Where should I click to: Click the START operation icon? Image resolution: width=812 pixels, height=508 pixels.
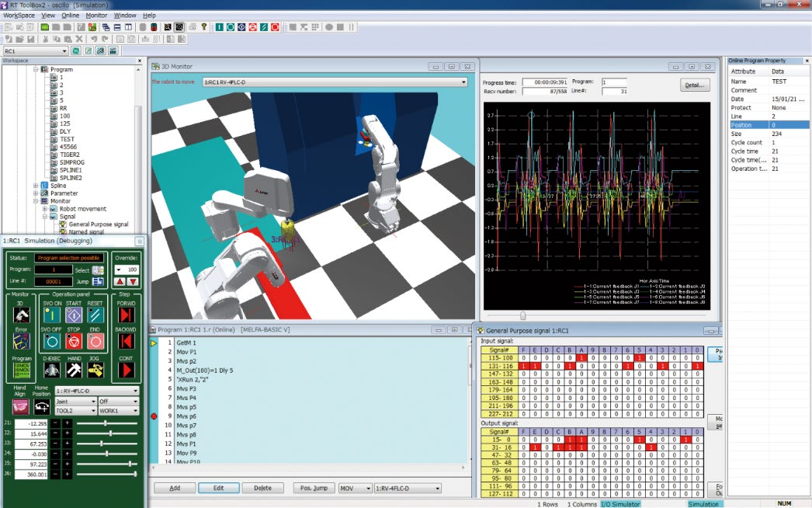point(74,315)
